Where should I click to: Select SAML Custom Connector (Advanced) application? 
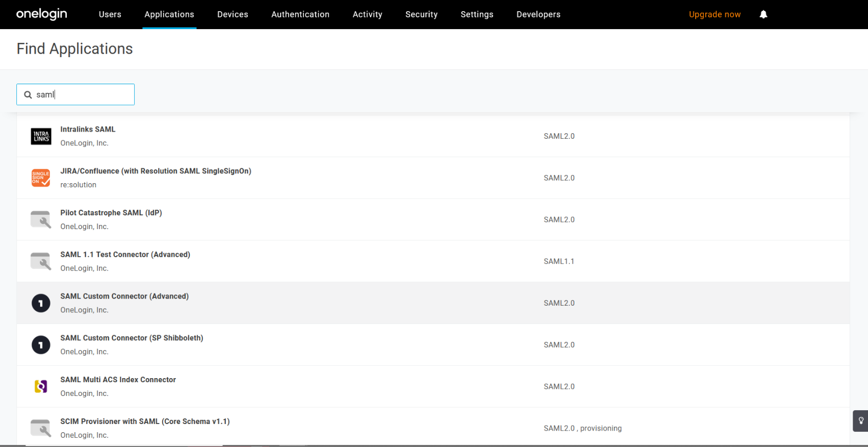coord(124,296)
